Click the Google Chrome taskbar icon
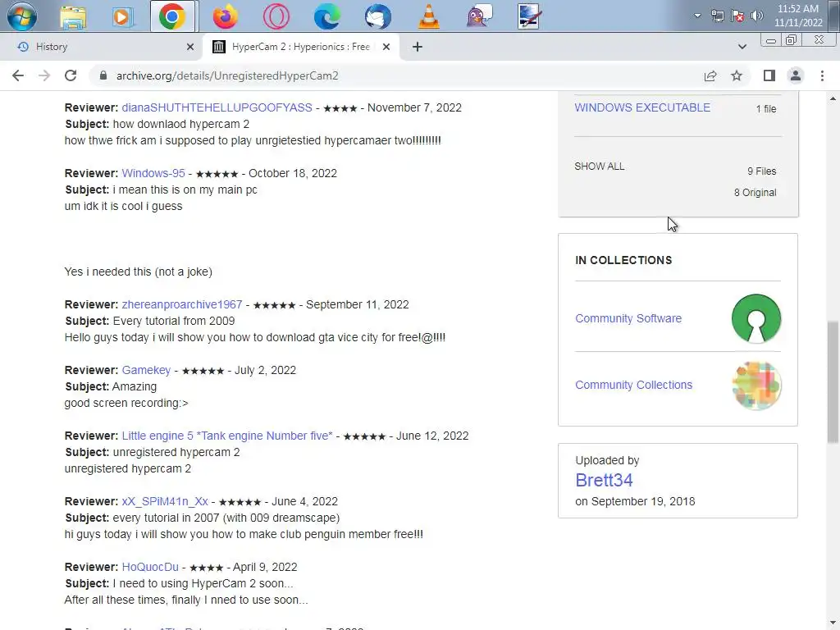This screenshot has height=630, width=840. click(x=172, y=16)
